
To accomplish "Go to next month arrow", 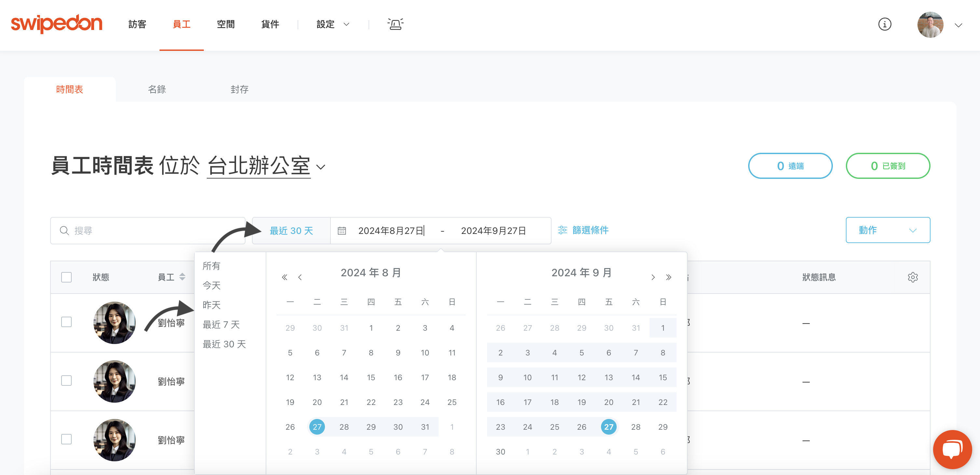I will pos(653,278).
